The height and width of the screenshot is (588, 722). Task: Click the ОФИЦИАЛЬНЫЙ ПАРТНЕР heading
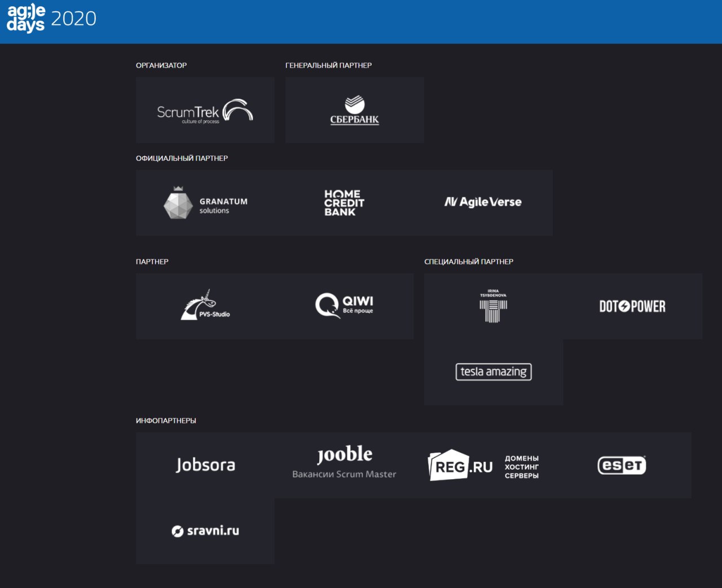point(182,158)
